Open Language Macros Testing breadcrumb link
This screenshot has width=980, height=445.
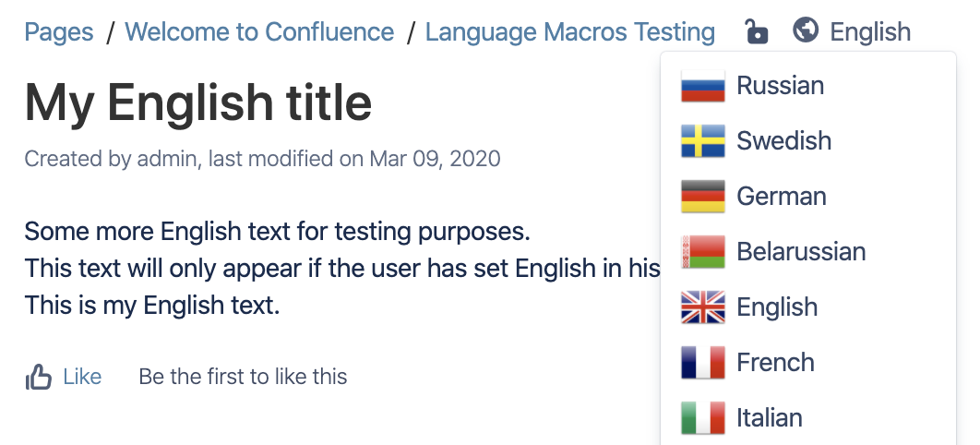pyautogui.click(x=570, y=31)
